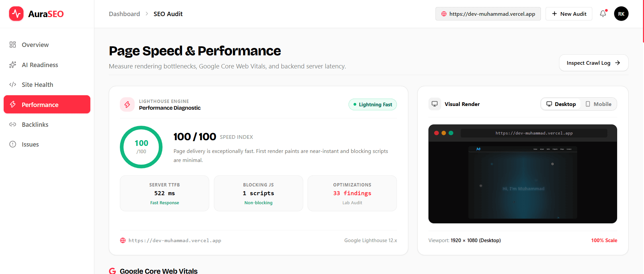Click the breadcrumb chevron separator
Image resolution: width=644 pixels, height=274 pixels.
[147, 14]
